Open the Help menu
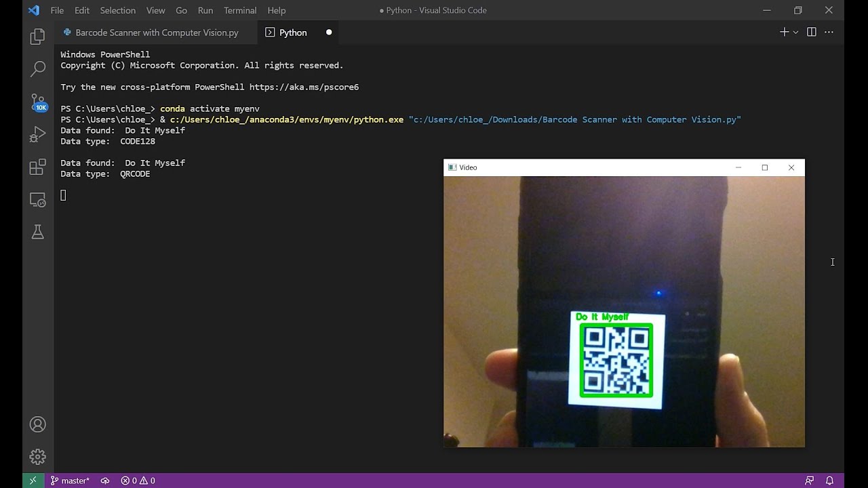The height and width of the screenshot is (488, 868). coord(277,10)
